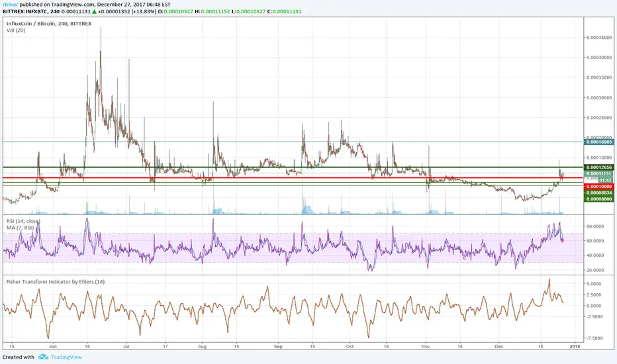The width and height of the screenshot is (617, 364).
Task: Click the 16 date label after Oct
Action: pyautogui.click(x=387, y=347)
